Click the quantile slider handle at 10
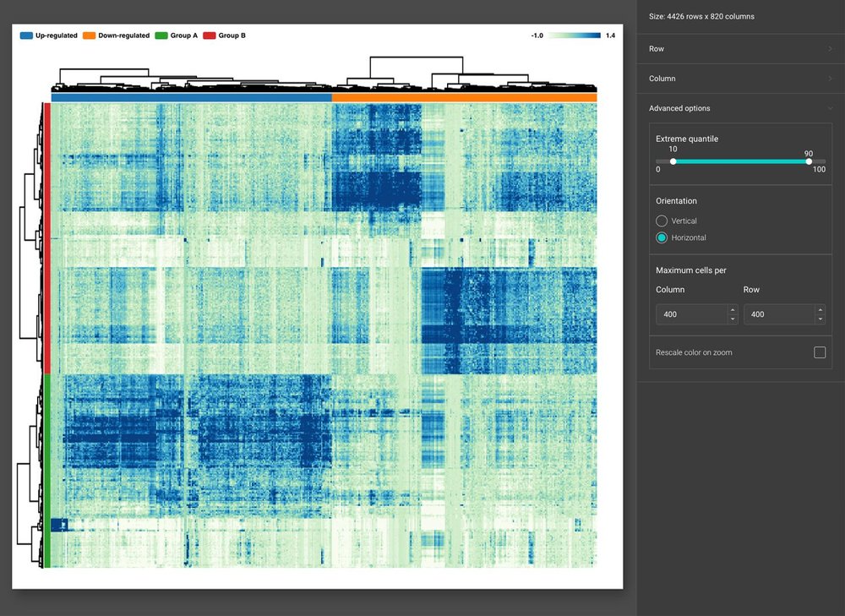 pos(673,161)
